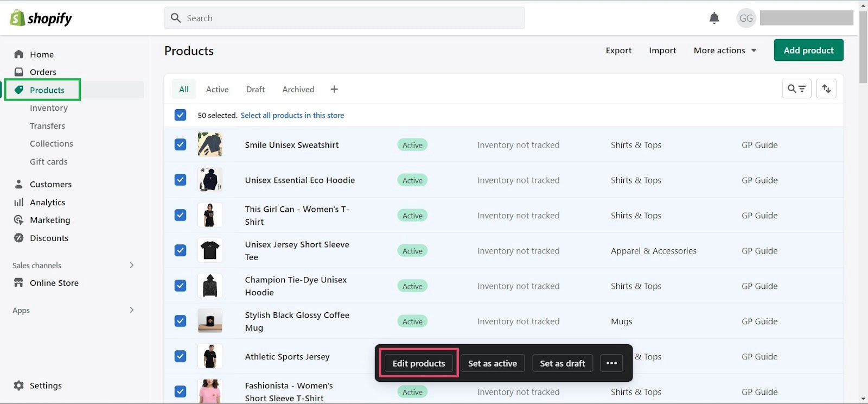Open Unisex Essential Eco Hoodie thumbnail
The width and height of the screenshot is (868, 404).
210,180
